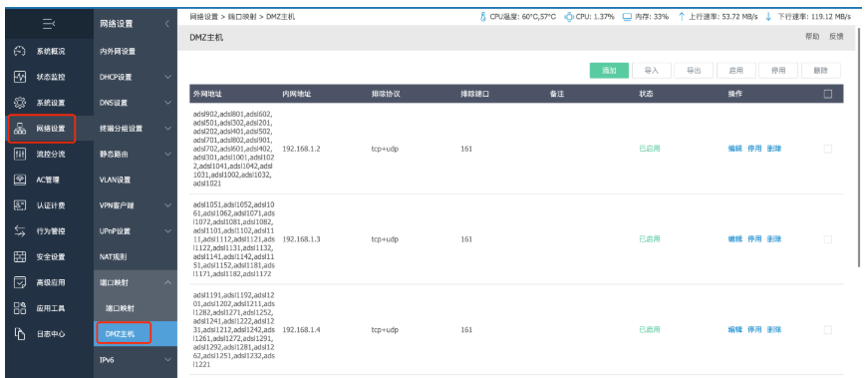Viewport: 868px width, 378px height.
Task: Delete the 192.168.1.2 DMZ entry
Action: [x=774, y=149]
